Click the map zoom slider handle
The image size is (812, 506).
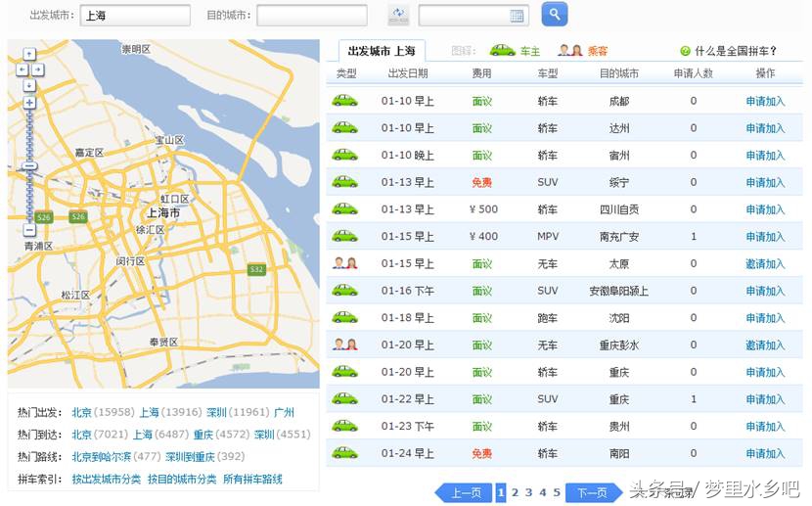coord(29,166)
